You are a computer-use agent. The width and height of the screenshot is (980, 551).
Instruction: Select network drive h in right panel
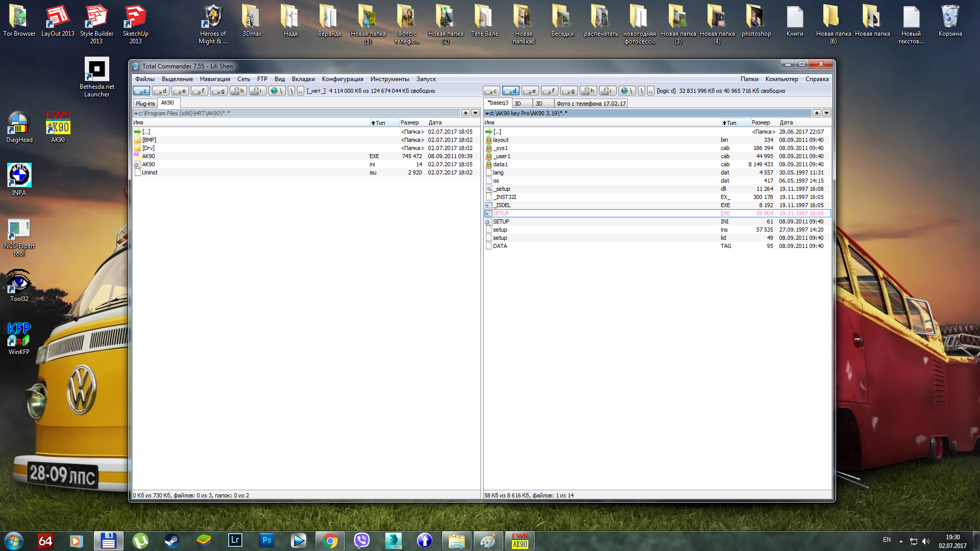pyautogui.click(x=588, y=91)
